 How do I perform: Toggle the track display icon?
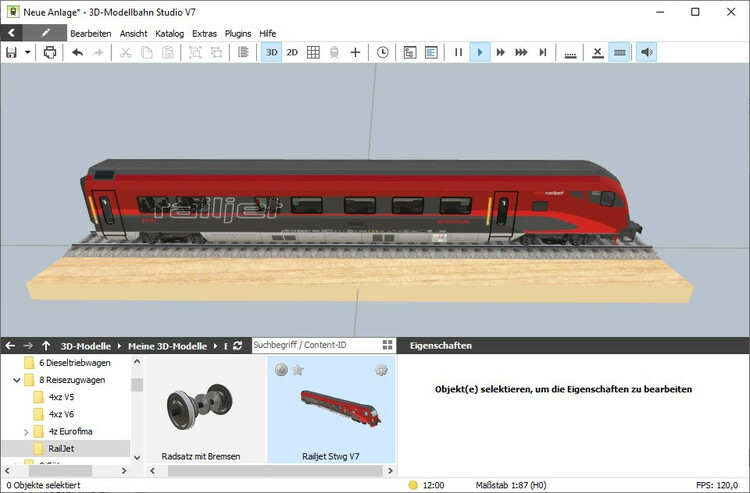(x=619, y=52)
